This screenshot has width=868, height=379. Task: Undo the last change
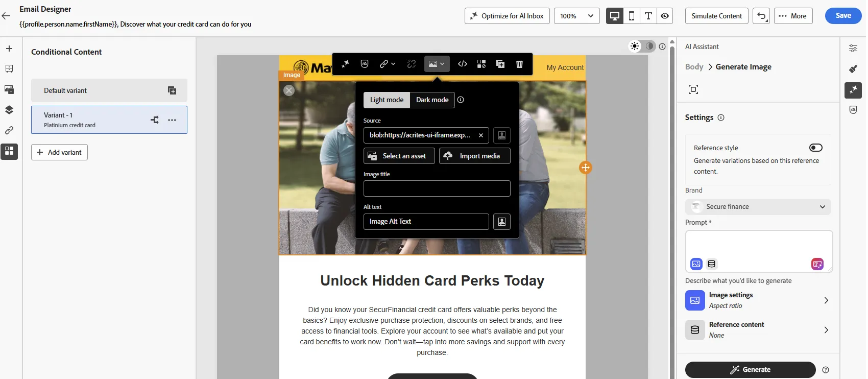[761, 16]
